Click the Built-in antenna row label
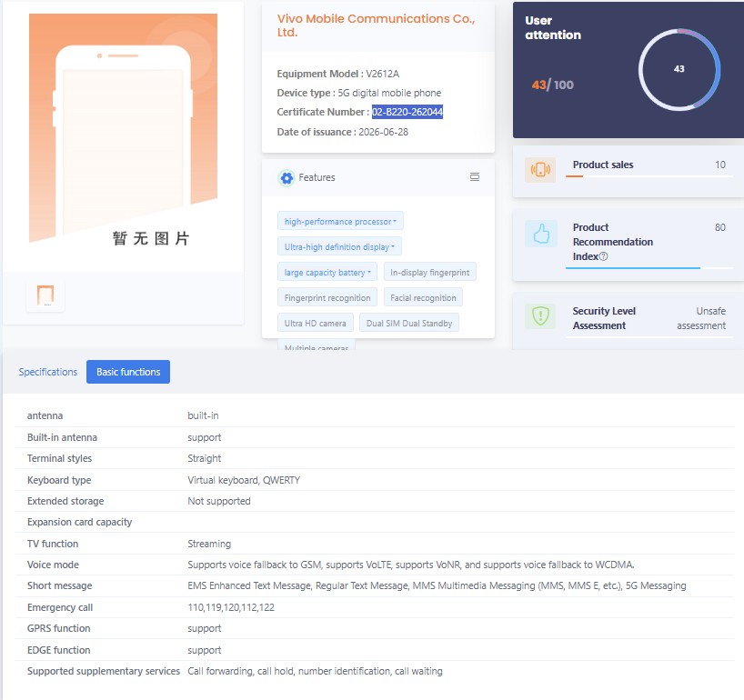 tap(62, 437)
